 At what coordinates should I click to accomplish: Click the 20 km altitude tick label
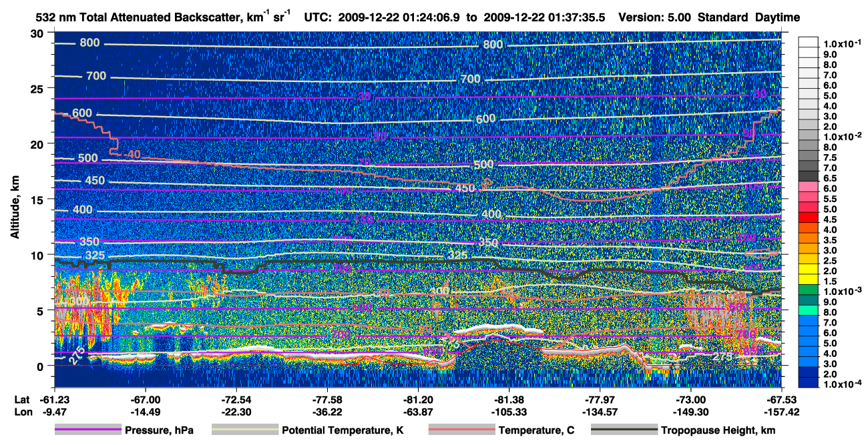click(x=38, y=144)
